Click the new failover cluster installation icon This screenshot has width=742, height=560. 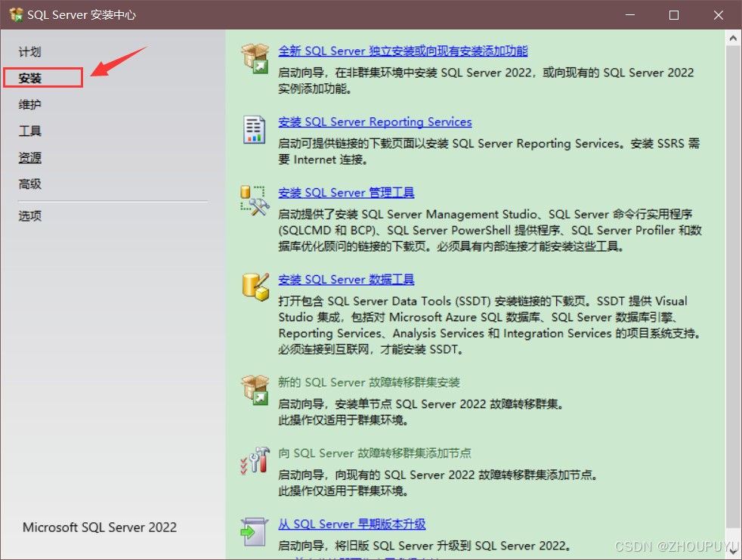click(255, 389)
